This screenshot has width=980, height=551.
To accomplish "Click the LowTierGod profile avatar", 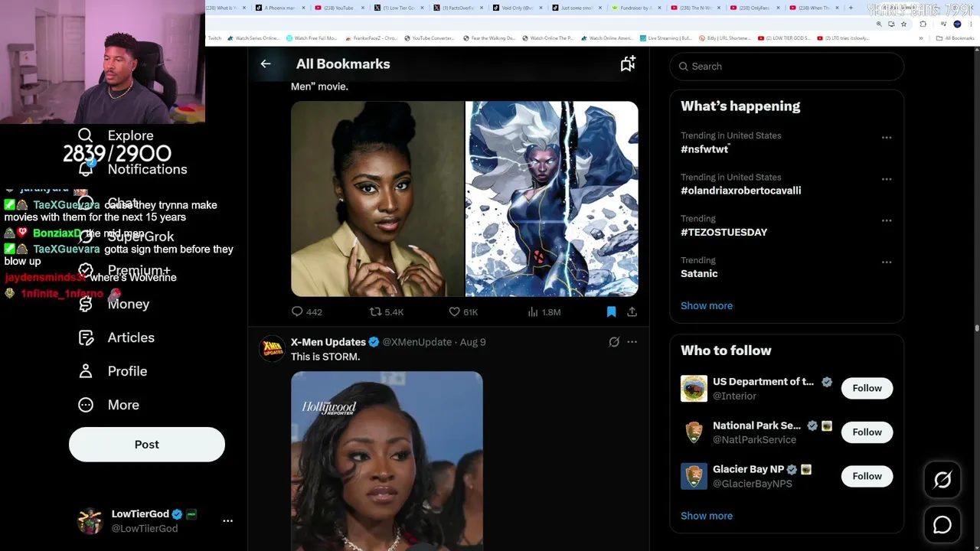I will click(x=90, y=520).
